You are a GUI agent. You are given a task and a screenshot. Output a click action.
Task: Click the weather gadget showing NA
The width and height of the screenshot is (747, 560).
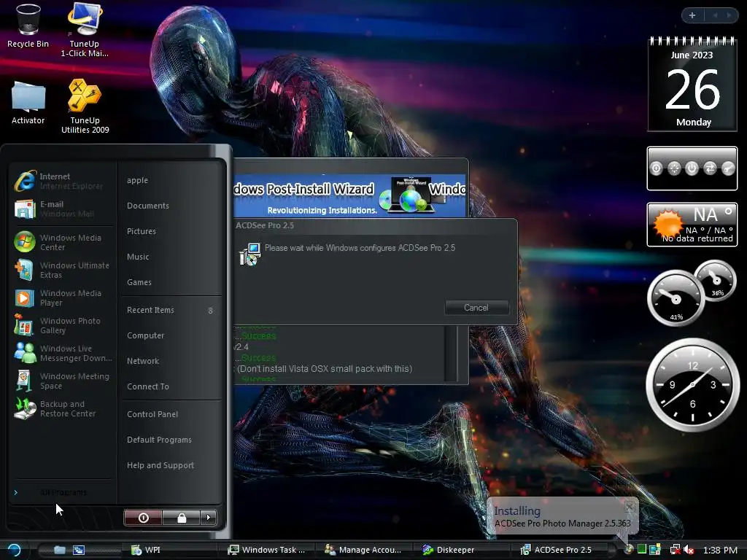(x=692, y=225)
